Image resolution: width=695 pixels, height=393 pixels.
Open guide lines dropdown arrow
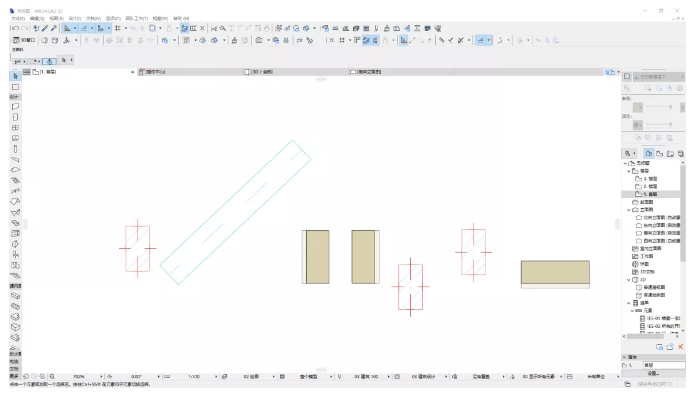tap(75, 28)
